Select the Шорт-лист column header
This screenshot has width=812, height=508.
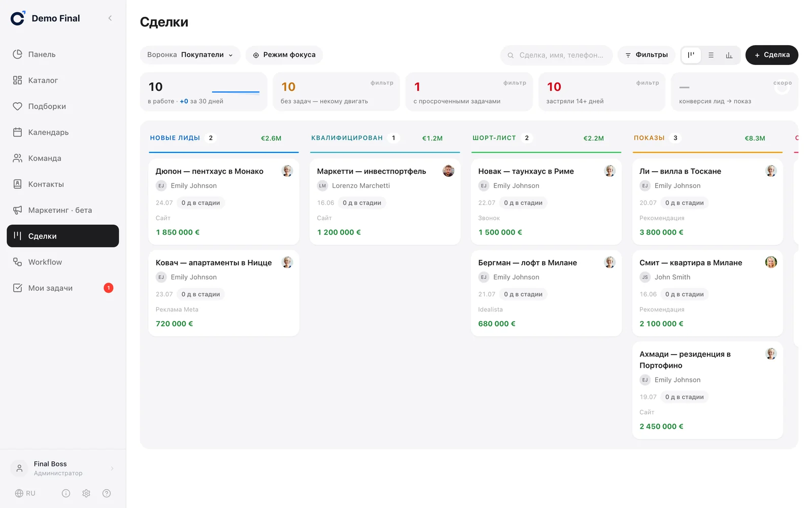coord(546,138)
